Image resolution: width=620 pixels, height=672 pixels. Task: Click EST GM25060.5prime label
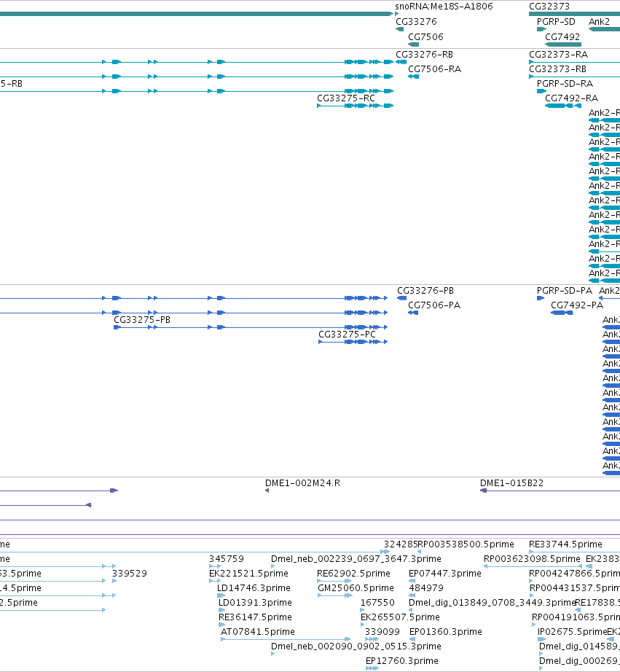(x=356, y=588)
